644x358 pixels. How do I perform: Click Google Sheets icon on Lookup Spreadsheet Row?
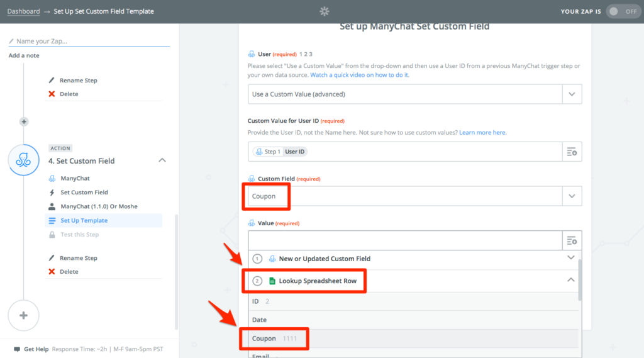272,281
